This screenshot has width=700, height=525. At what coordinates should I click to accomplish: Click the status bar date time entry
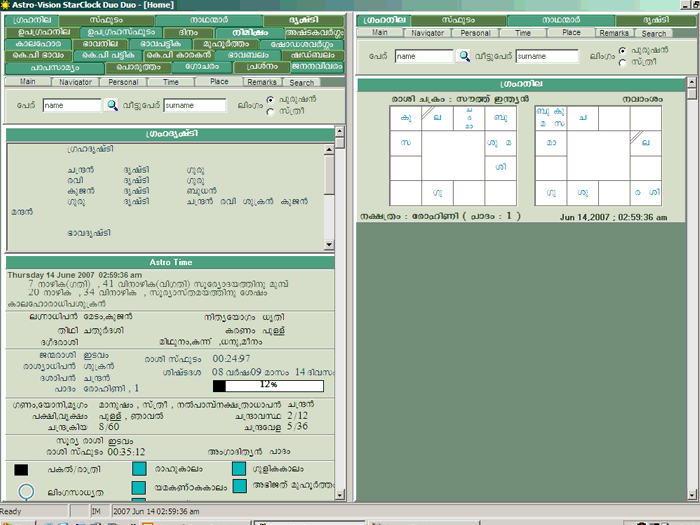click(156, 511)
